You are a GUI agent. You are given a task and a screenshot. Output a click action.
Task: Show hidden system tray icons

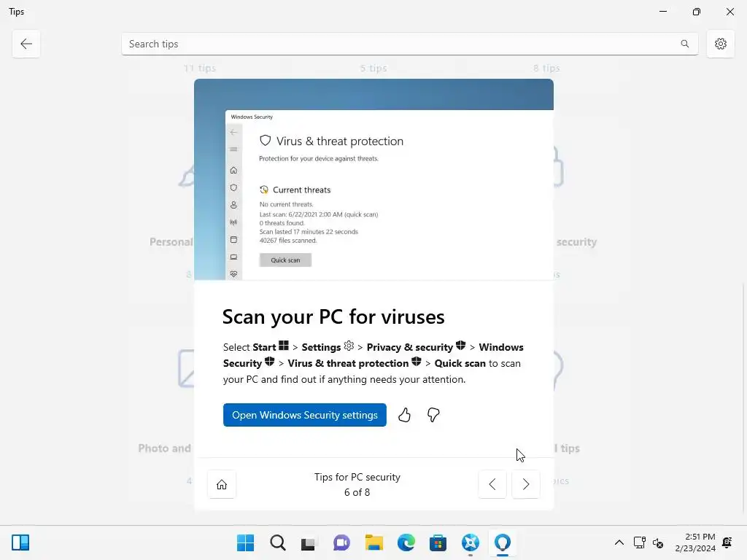(619, 542)
